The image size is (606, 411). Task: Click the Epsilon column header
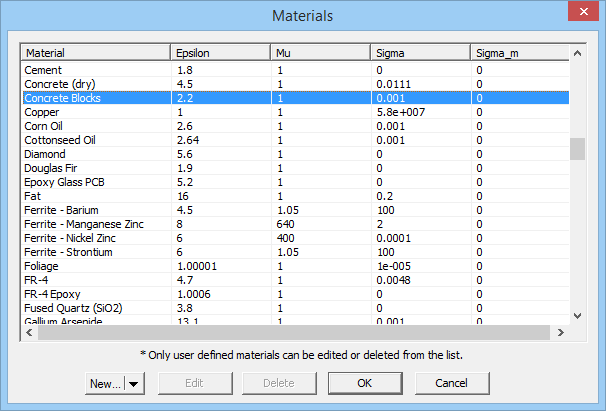pos(220,52)
